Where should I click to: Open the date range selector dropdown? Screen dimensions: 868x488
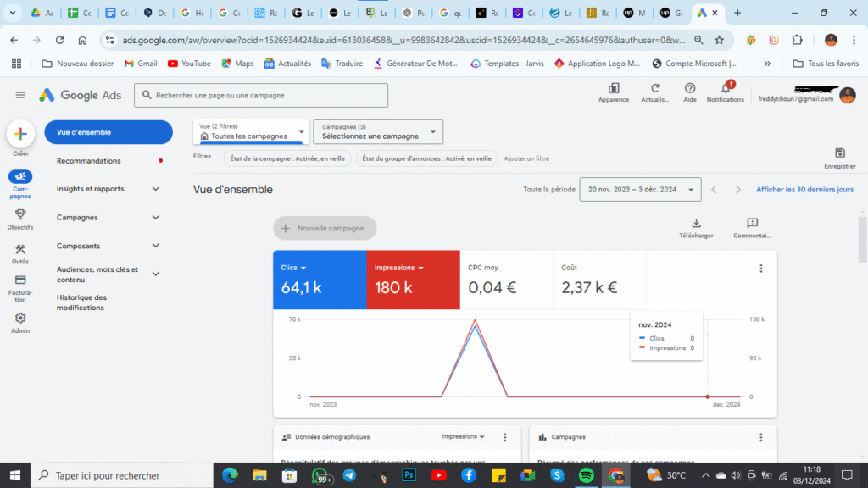pos(638,189)
